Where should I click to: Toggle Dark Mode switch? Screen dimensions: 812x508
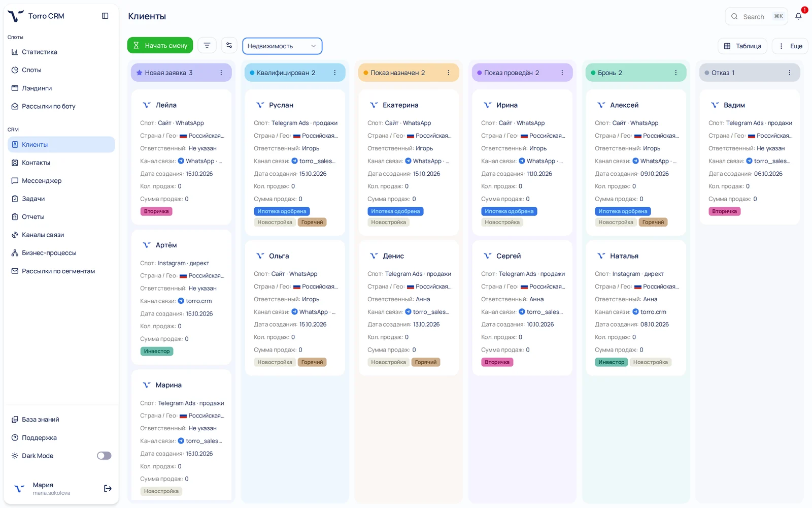pos(104,456)
